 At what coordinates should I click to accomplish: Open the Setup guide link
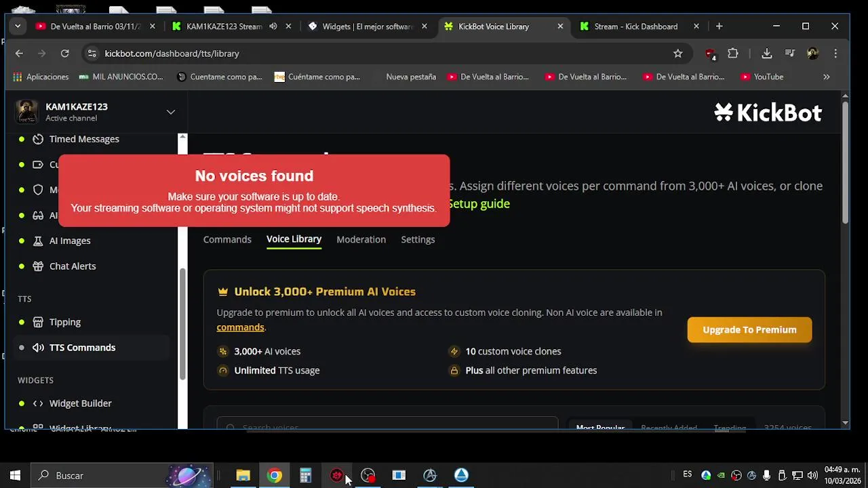(478, 203)
